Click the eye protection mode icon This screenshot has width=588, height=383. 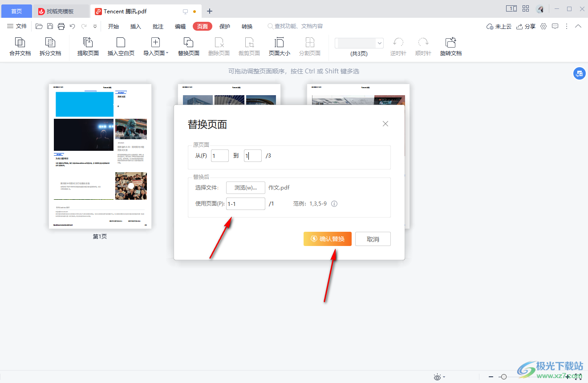[x=438, y=377]
